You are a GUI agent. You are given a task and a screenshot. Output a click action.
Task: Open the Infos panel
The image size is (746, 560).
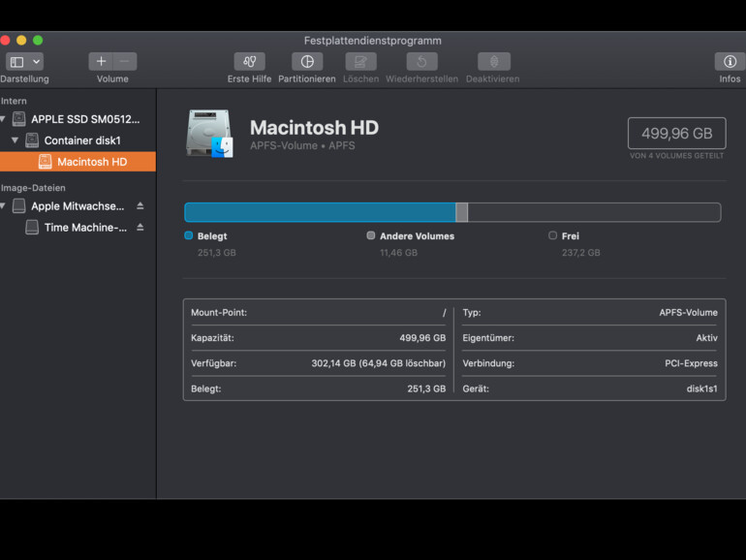pos(730,62)
